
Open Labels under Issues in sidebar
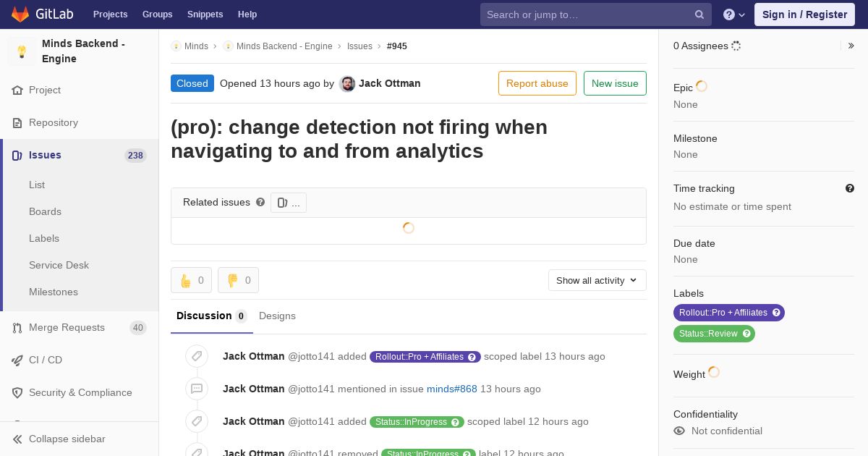pyautogui.click(x=44, y=238)
